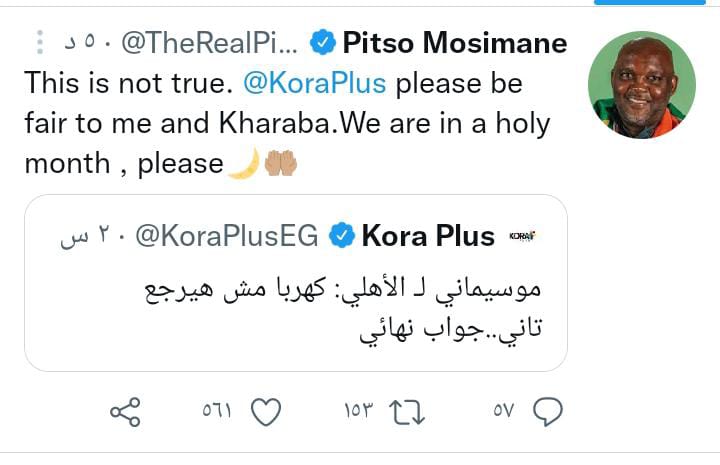Click the @TheRealPi... handle

tap(209, 43)
